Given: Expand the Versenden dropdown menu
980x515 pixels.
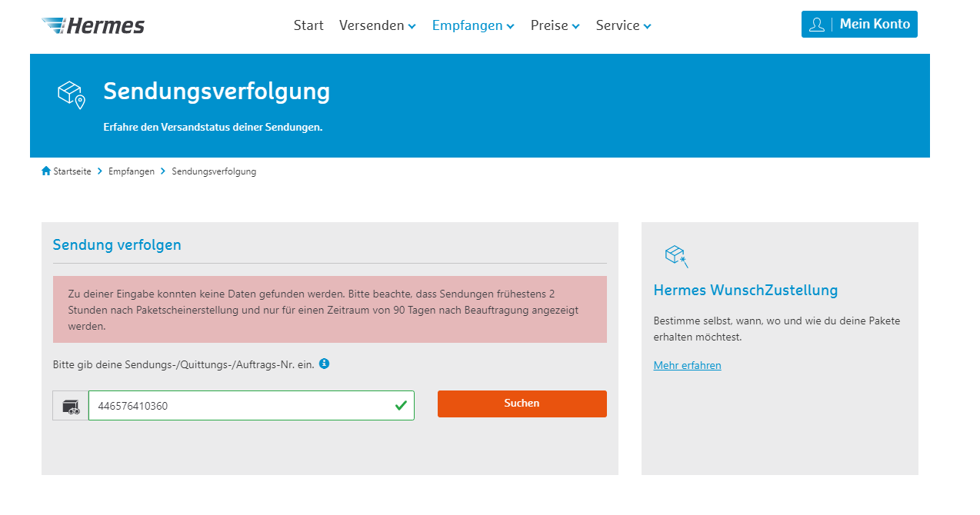Looking at the screenshot, I should coord(377,25).
